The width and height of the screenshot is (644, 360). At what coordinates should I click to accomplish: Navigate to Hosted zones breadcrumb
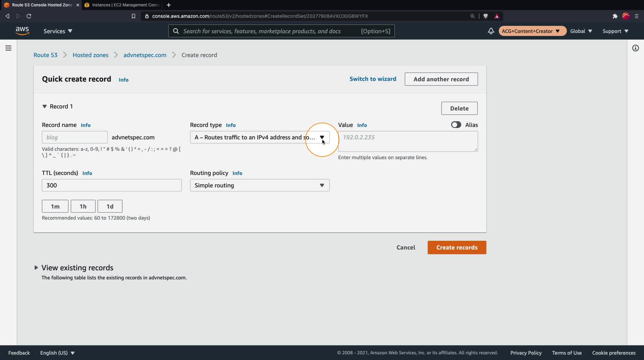click(x=91, y=55)
